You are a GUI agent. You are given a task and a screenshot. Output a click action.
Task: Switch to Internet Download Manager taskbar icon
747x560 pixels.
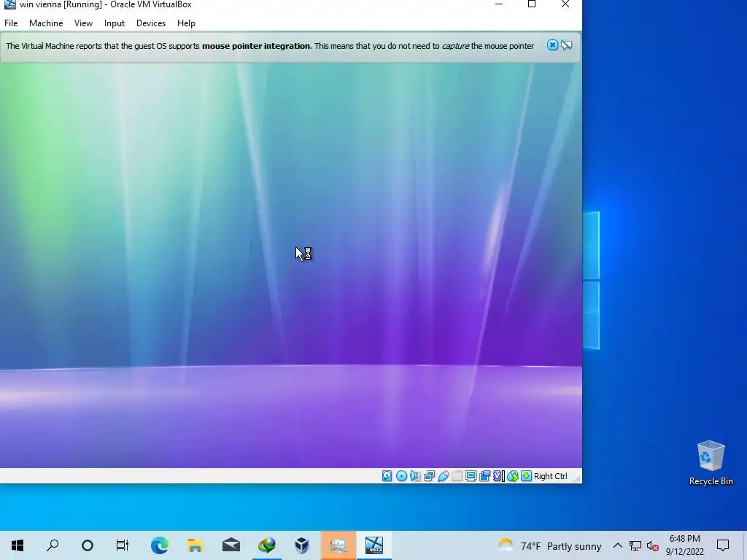[267, 545]
